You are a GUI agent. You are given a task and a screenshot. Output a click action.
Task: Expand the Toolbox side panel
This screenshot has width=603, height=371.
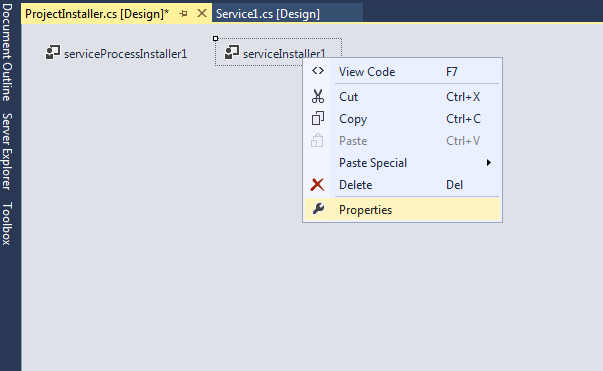pyautogui.click(x=7, y=223)
